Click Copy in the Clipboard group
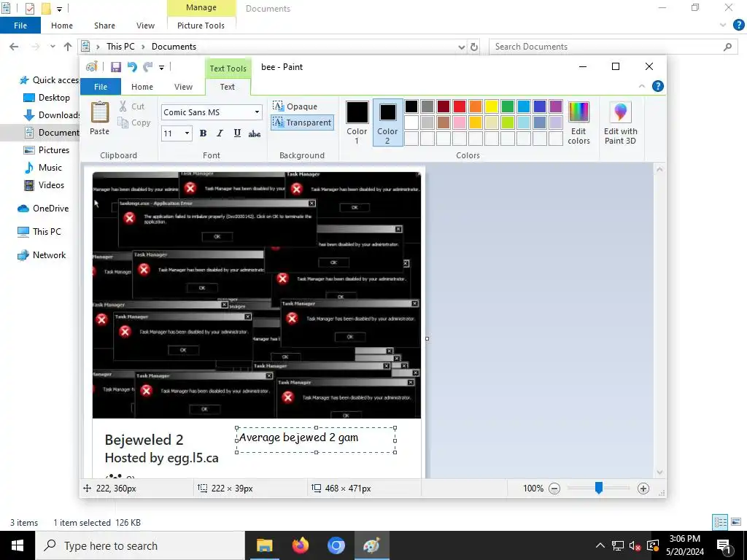The width and height of the screenshot is (747, 560). coord(134,122)
